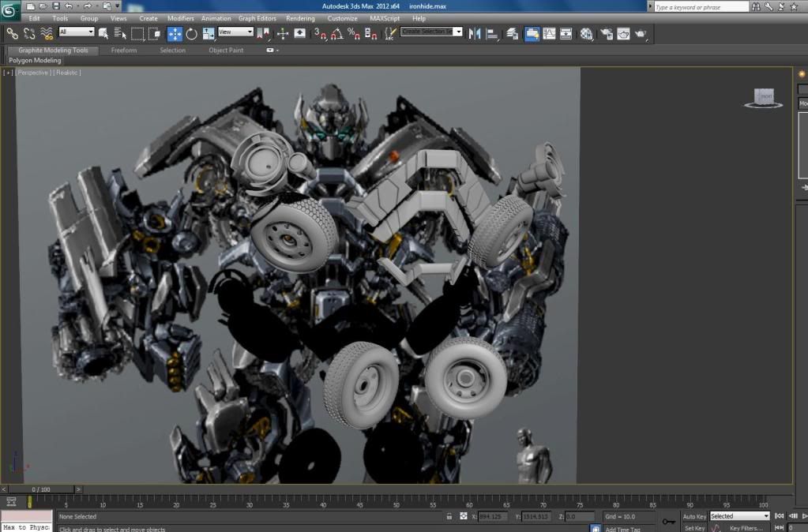Open the quick access toolbar customize arrow

[118, 6]
